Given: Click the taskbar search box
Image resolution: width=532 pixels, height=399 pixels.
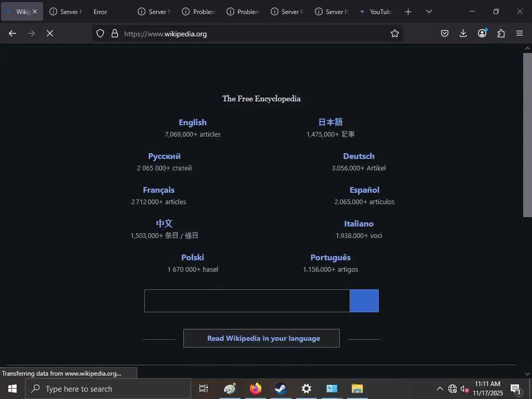Looking at the screenshot, I should pyautogui.click(x=108, y=389).
